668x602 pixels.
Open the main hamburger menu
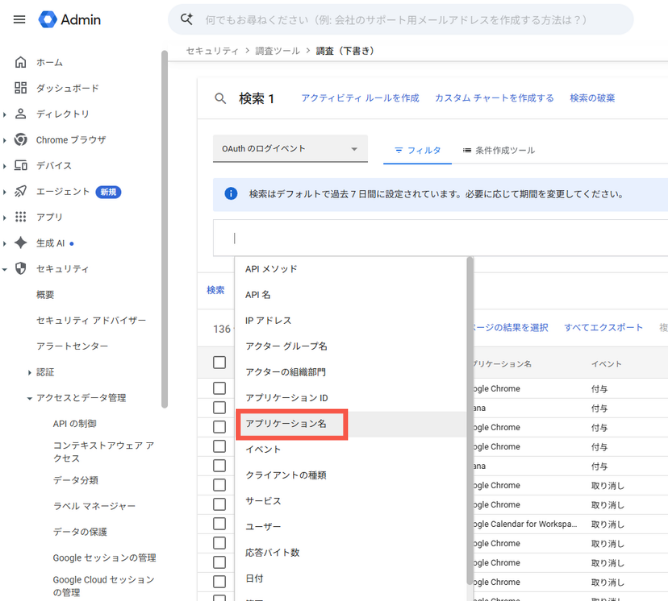pyautogui.click(x=19, y=20)
